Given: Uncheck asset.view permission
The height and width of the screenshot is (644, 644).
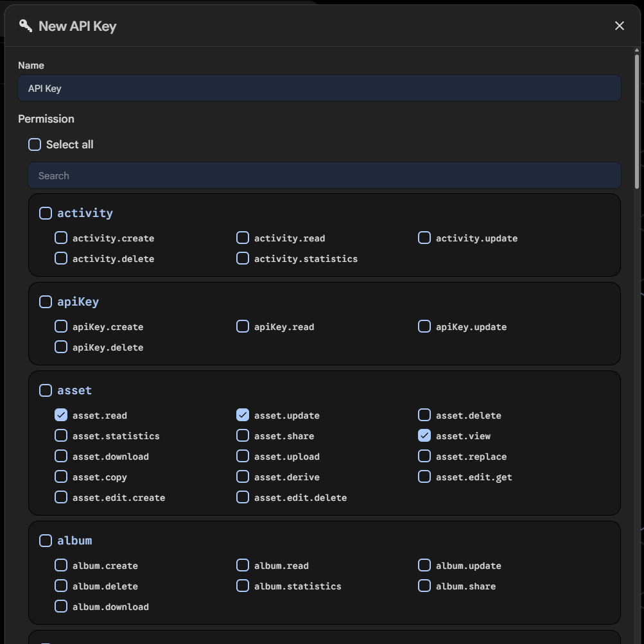Looking at the screenshot, I should tap(424, 436).
